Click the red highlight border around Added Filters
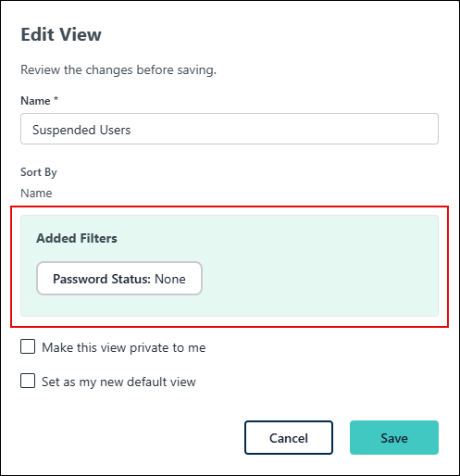This screenshot has height=476, width=460. coord(230,207)
